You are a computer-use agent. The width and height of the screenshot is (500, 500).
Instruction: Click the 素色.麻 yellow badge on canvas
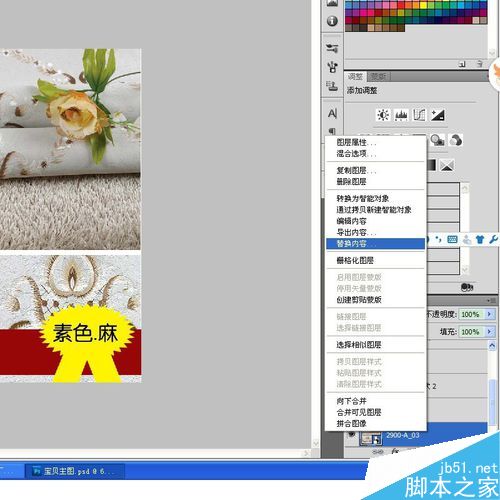point(86,333)
